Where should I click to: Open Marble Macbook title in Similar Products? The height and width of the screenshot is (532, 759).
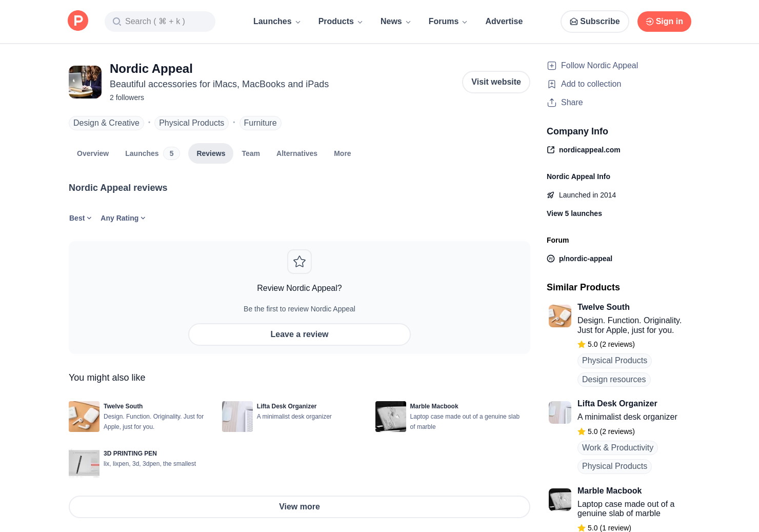pyautogui.click(x=609, y=491)
